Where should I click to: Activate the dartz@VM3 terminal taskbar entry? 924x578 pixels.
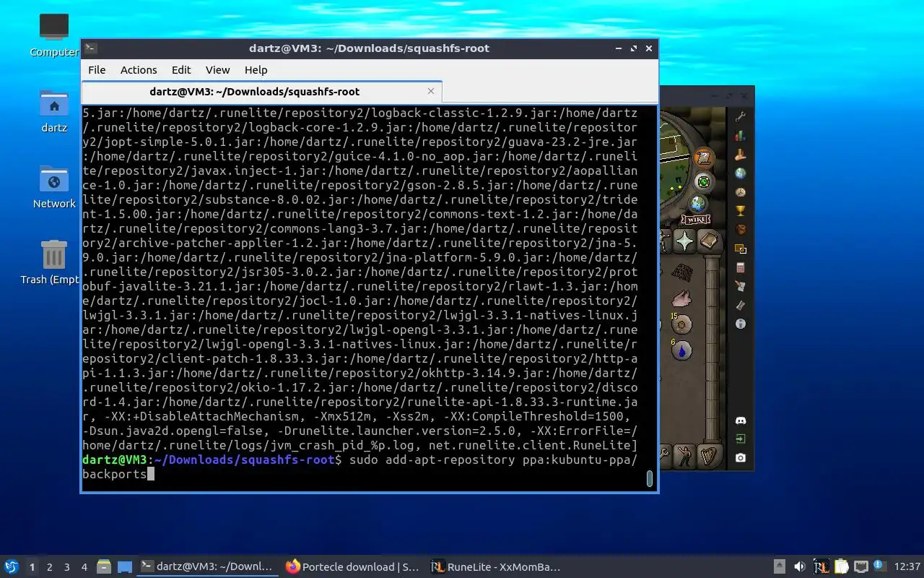point(207,566)
